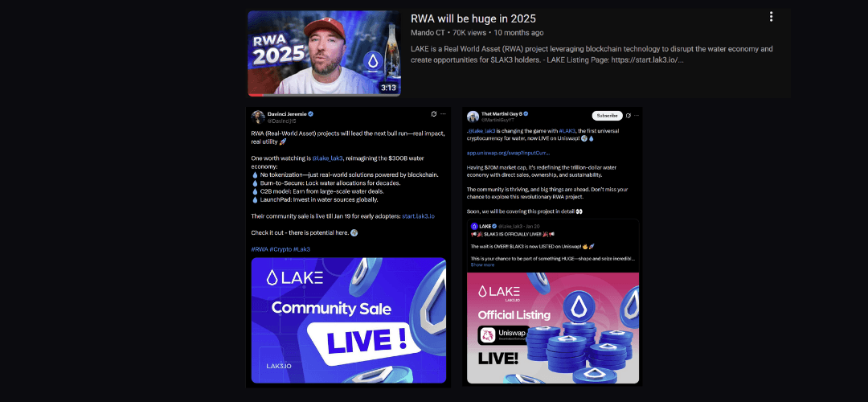The width and height of the screenshot is (868, 402).
Task: Click the That Martini Guy display name
Action: 502,113
